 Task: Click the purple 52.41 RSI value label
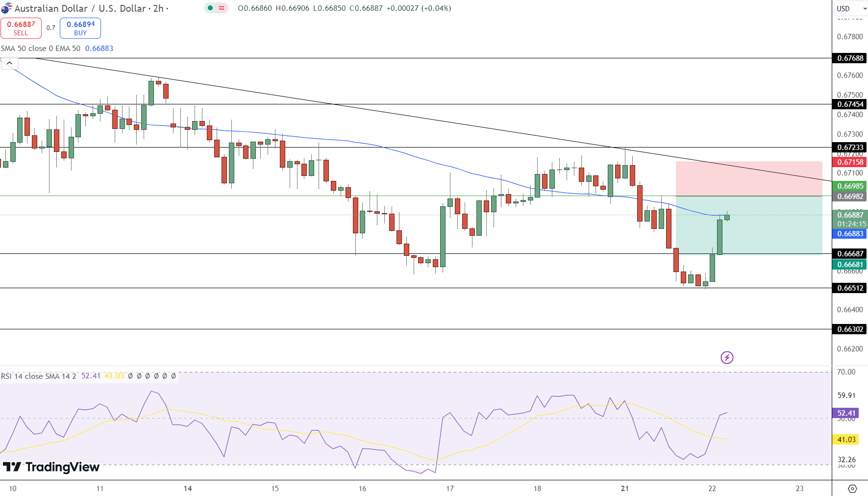tap(846, 413)
